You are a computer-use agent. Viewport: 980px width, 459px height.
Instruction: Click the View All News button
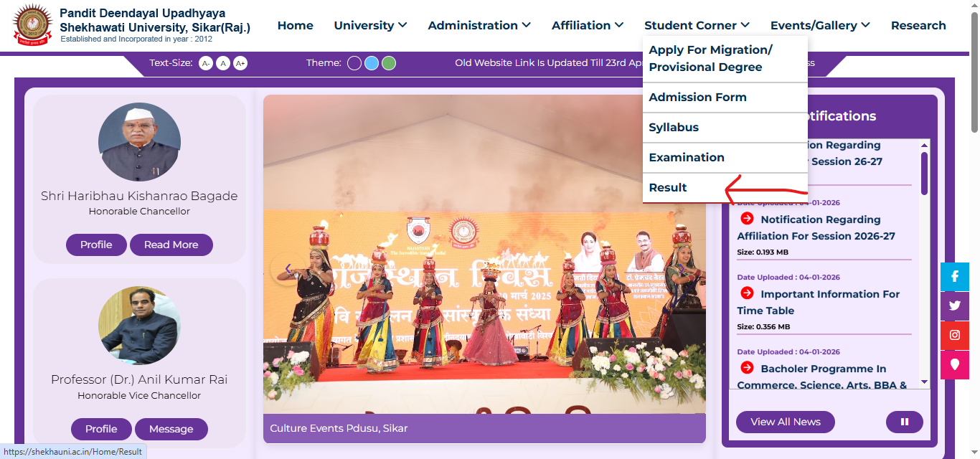coord(785,422)
